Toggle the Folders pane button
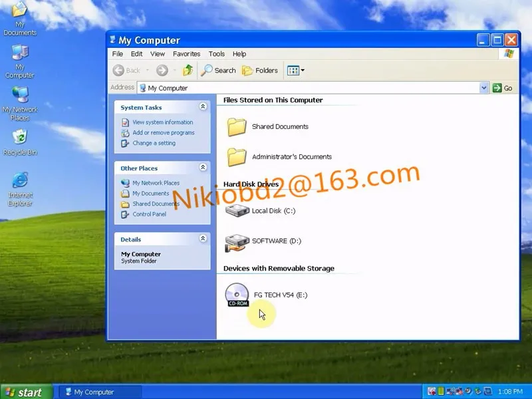 [x=260, y=70]
